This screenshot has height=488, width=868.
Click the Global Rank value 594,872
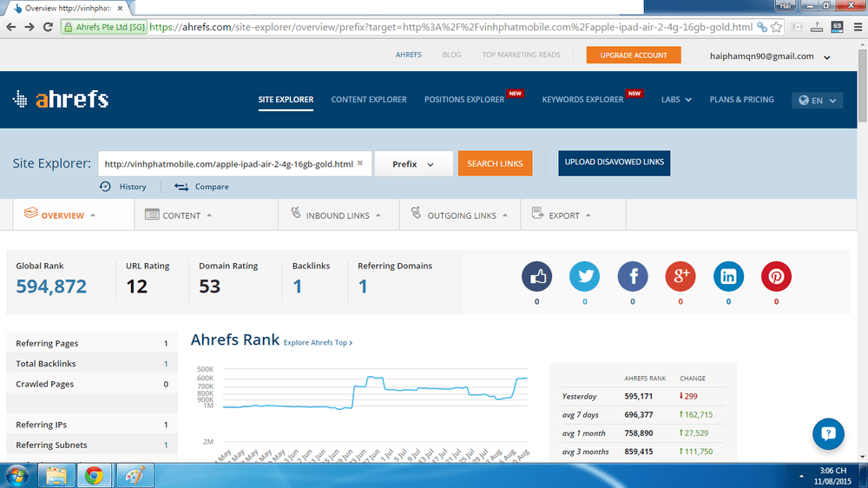[51, 287]
